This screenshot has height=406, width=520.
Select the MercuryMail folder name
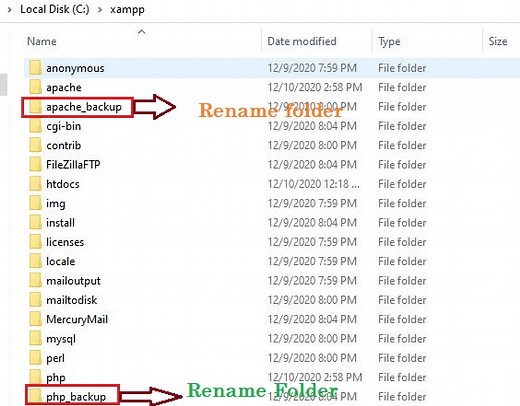(x=77, y=320)
